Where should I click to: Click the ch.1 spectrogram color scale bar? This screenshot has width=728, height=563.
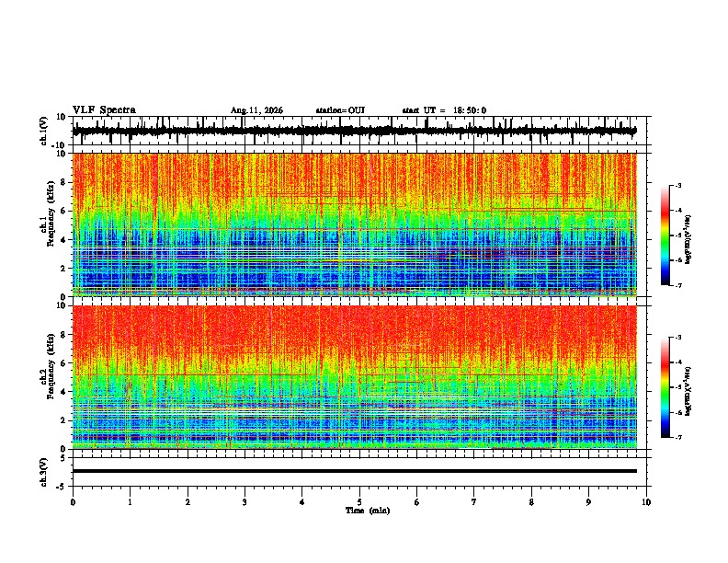[x=665, y=236]
